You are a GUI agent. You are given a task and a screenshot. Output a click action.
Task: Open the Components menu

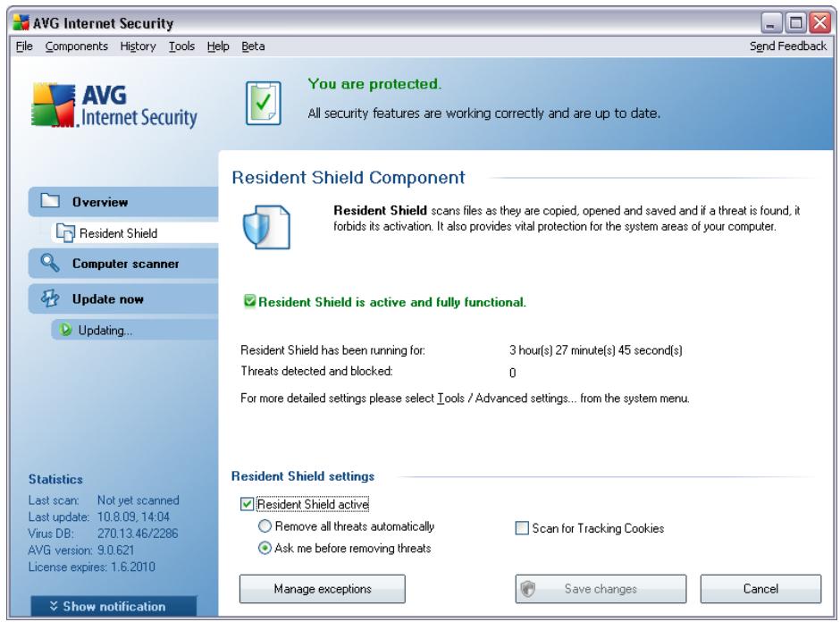click(77, 46)
